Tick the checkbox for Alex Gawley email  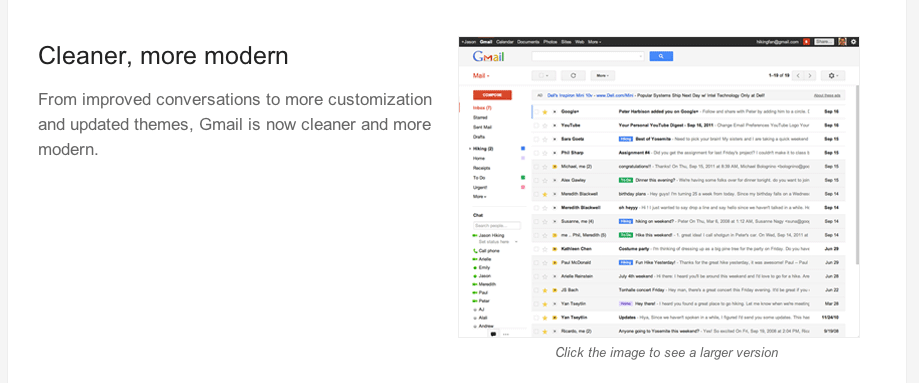tap(536, 180)
